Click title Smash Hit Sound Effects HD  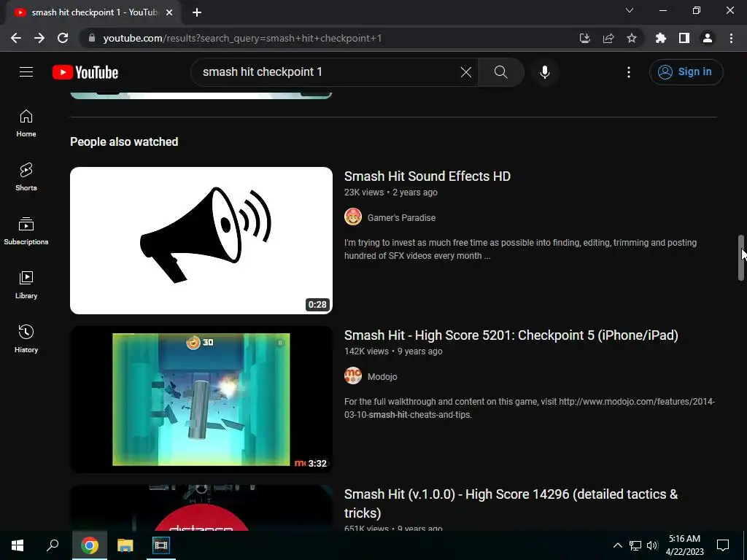tap(427, 176)
